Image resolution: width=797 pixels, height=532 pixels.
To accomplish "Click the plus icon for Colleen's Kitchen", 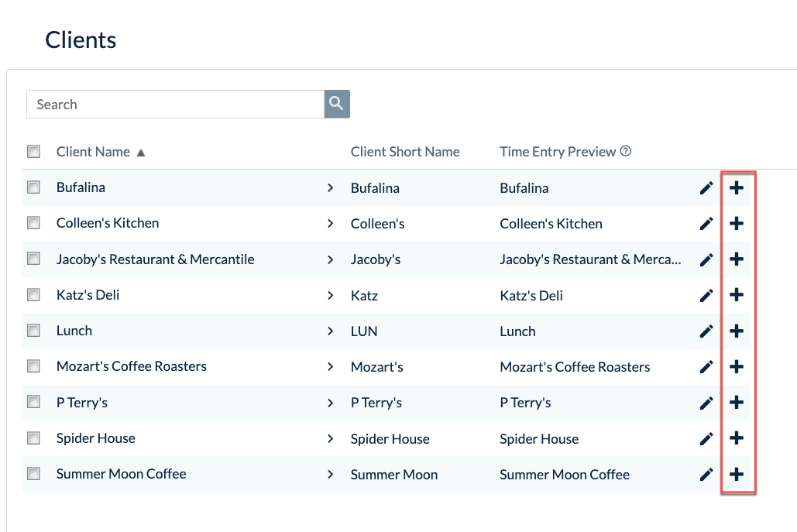I will coord(737,224).
